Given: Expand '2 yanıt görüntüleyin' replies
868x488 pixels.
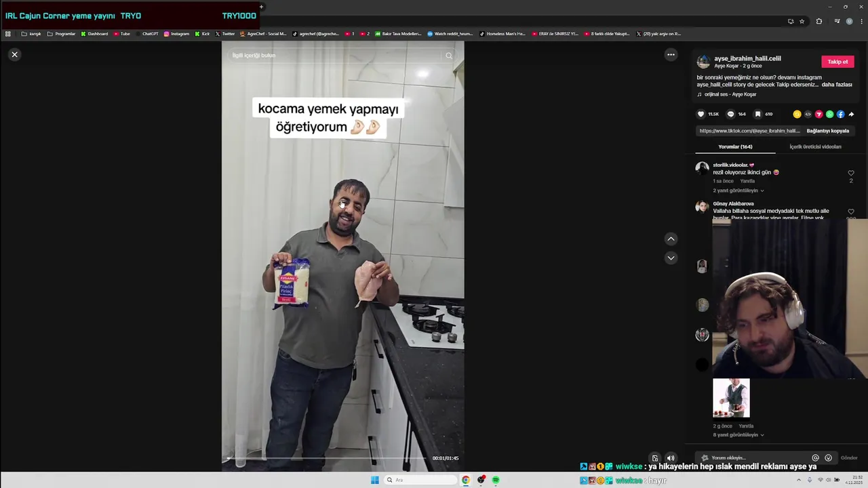Looking at the screenshot, I should coord(738,190).
